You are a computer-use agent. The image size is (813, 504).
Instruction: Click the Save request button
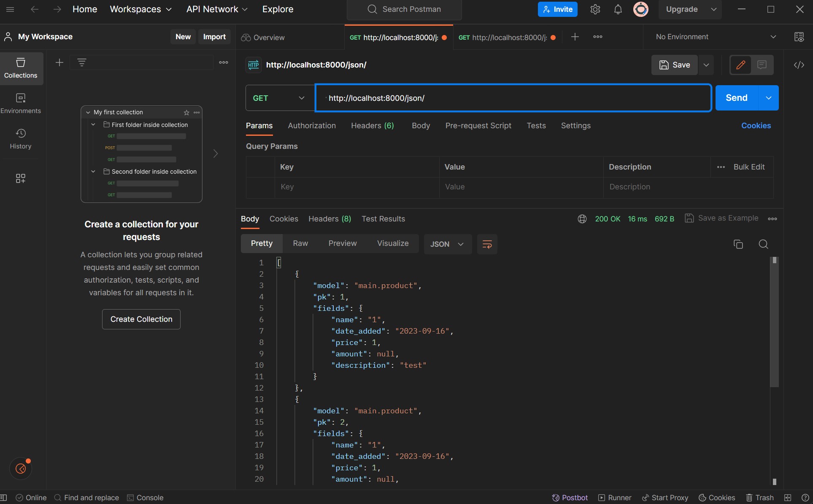tap(675, 65)
